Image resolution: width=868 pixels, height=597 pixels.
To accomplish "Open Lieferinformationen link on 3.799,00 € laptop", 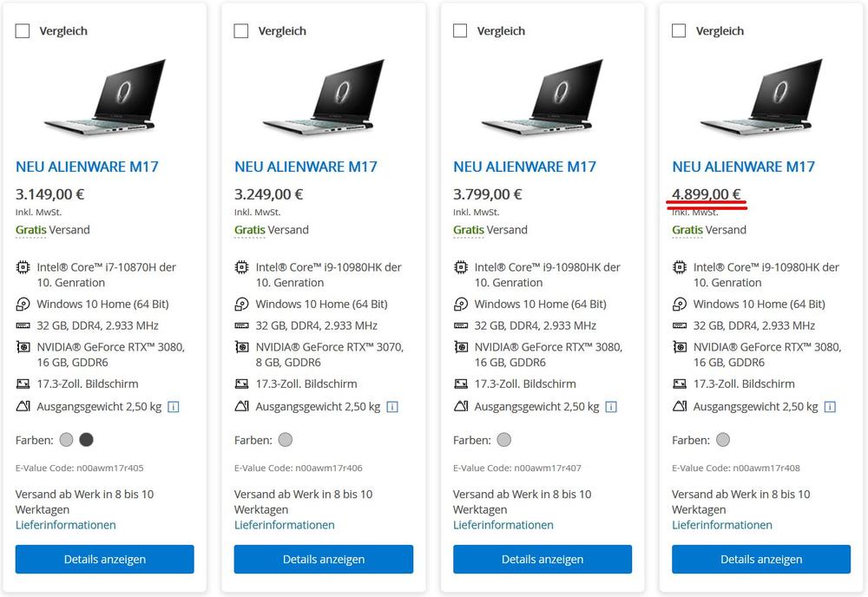I will pyautogui.click(x=503, y=525).
